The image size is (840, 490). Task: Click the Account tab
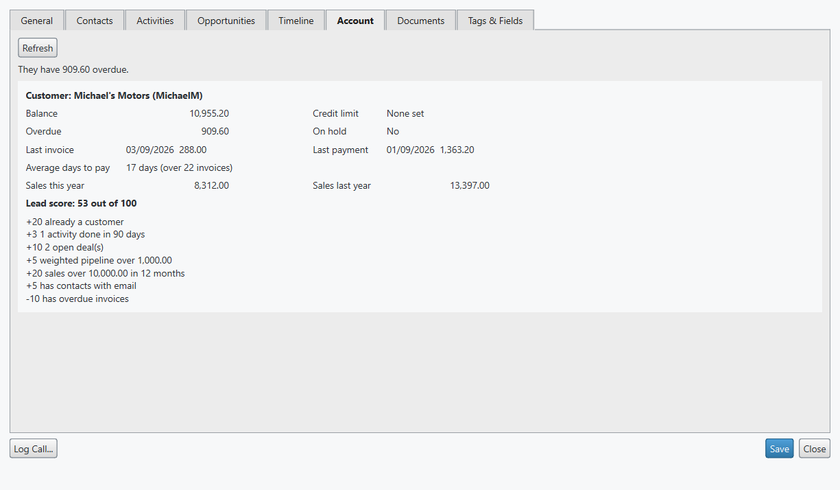[355, 20]
